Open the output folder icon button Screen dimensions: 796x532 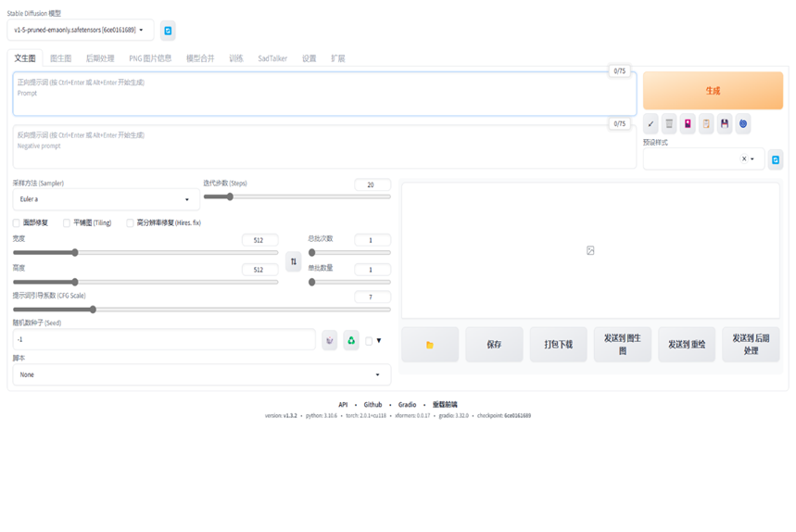[x=430, y=345]
